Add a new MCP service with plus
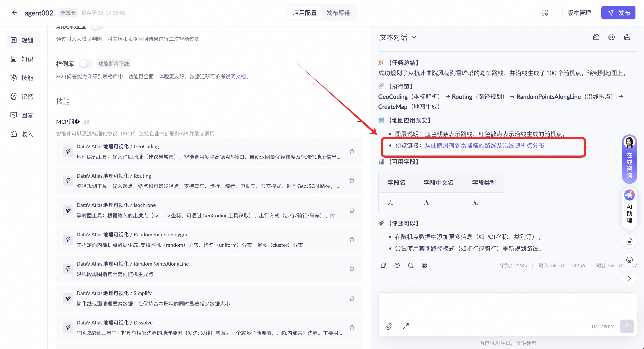The width and height of the screenshot is (644, 349). (359, 122)
